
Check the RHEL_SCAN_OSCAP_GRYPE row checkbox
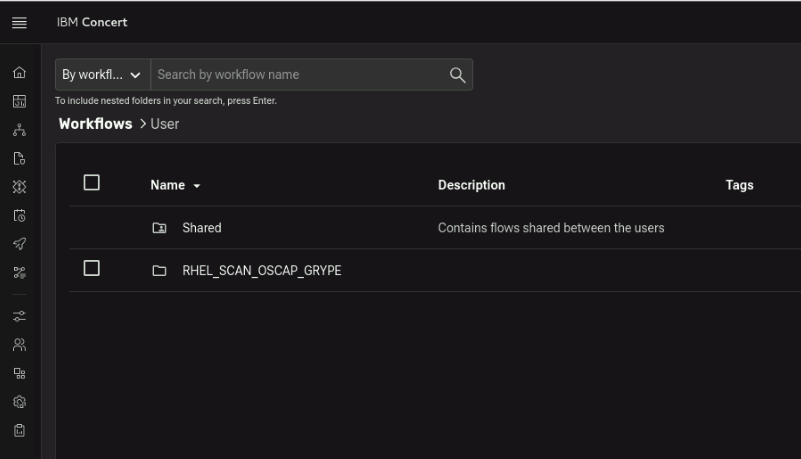[x=92, y=269]
